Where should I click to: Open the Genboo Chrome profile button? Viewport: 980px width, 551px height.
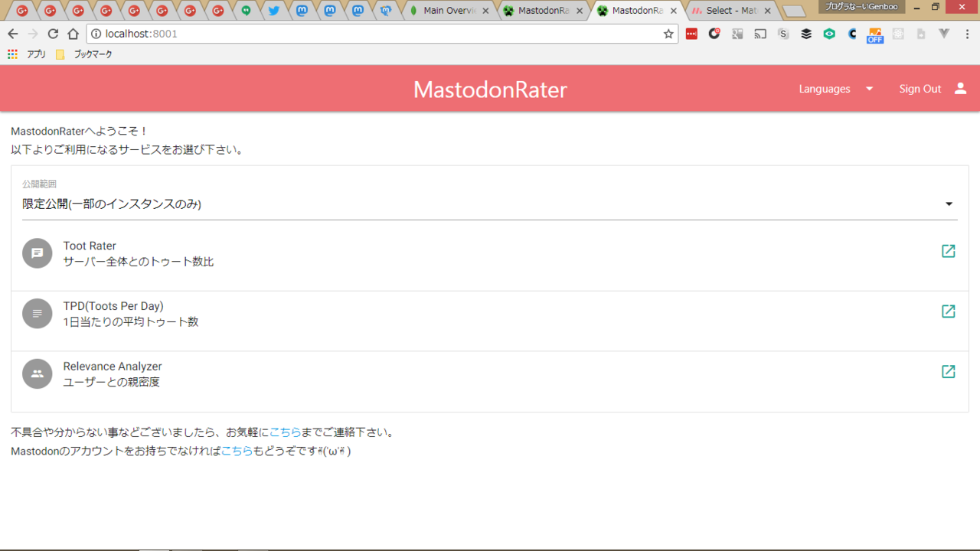click(x=861, y=6)
